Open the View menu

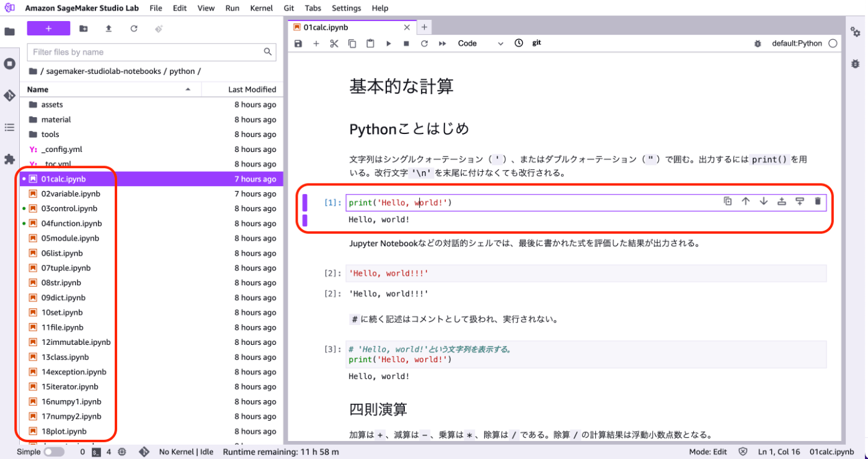[206, 8]
